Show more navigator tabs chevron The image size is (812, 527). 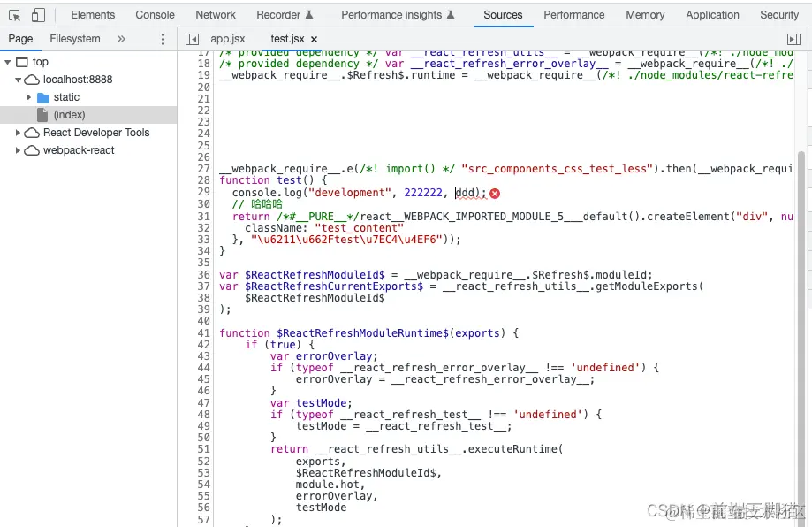point(121,39)
